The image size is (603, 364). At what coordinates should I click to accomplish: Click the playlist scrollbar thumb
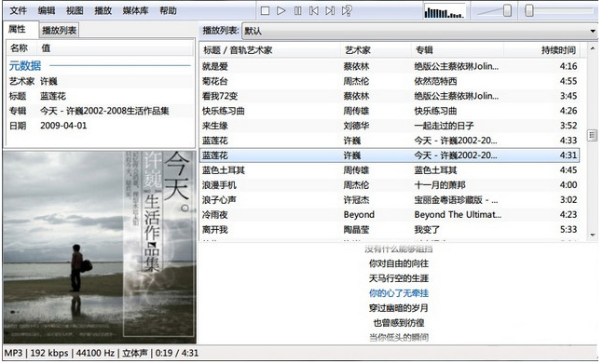(592, 135)
